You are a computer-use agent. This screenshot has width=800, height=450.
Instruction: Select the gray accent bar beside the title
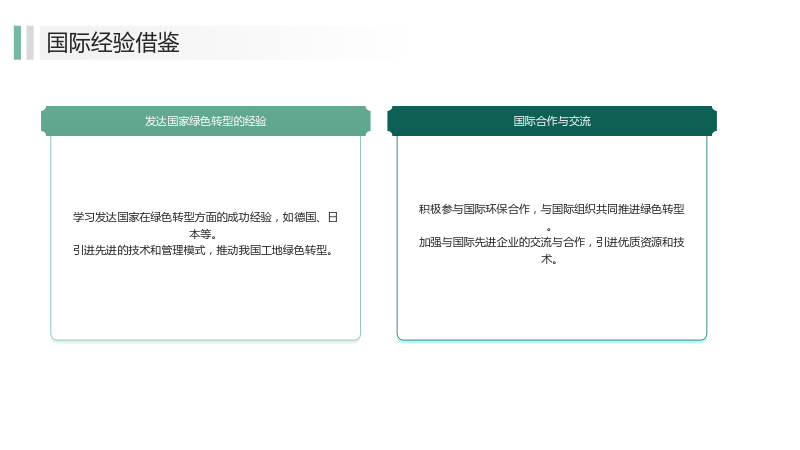pyautogui.click(x=30, y=43)
